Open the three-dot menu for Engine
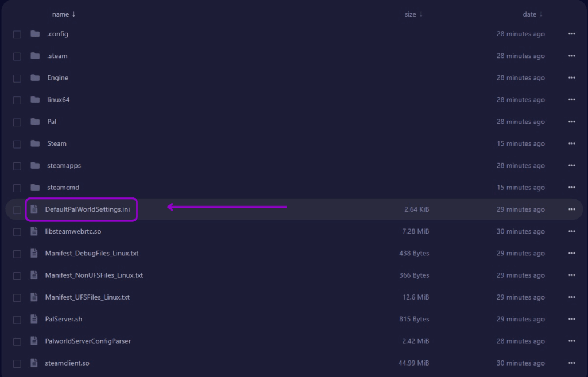This screenshot has height=377, width=588. tap(572, 77)
